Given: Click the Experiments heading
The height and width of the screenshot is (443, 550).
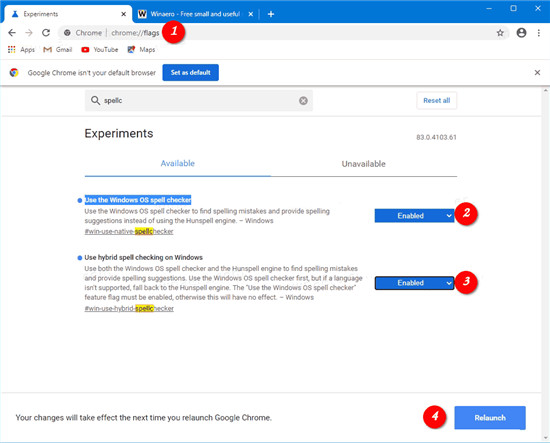Looking at the screenshot, I should 119,134.
